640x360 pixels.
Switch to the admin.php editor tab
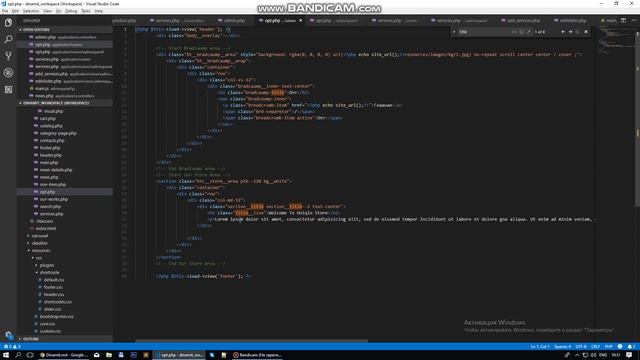[231, 20]
